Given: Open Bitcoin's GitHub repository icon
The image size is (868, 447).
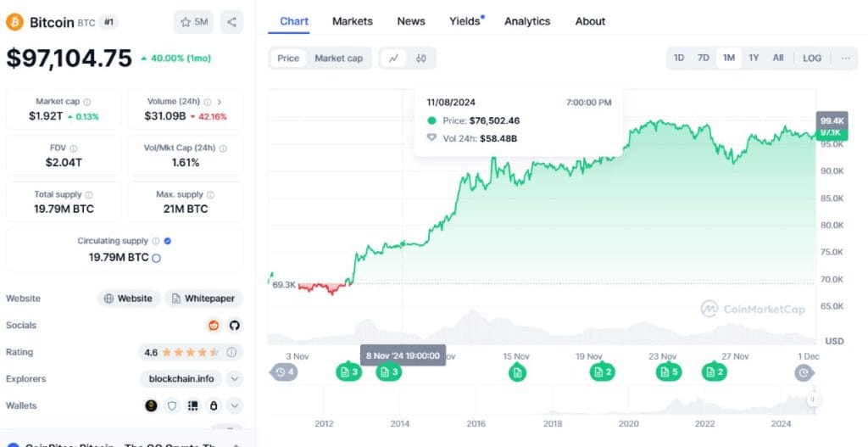Looking at the screenshot, I should (x=234, y=325).
